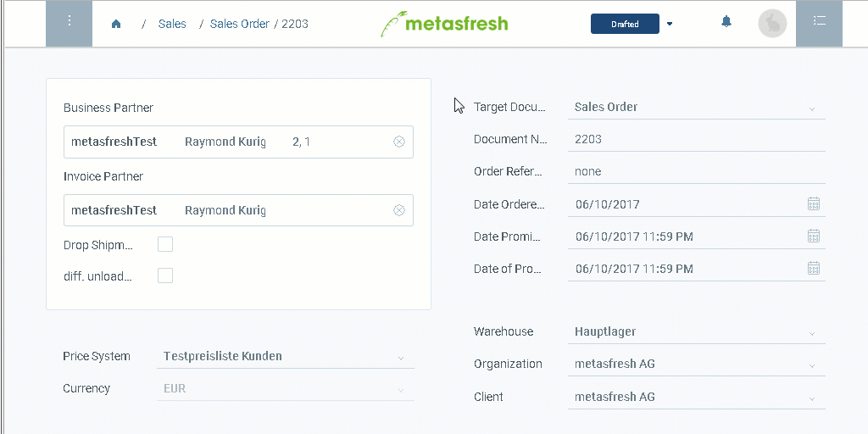Image resolution: width=868 pixels, height=434 pixels.
Task: Open calendar for Date Ordered
Action: (x=813, y=203)
